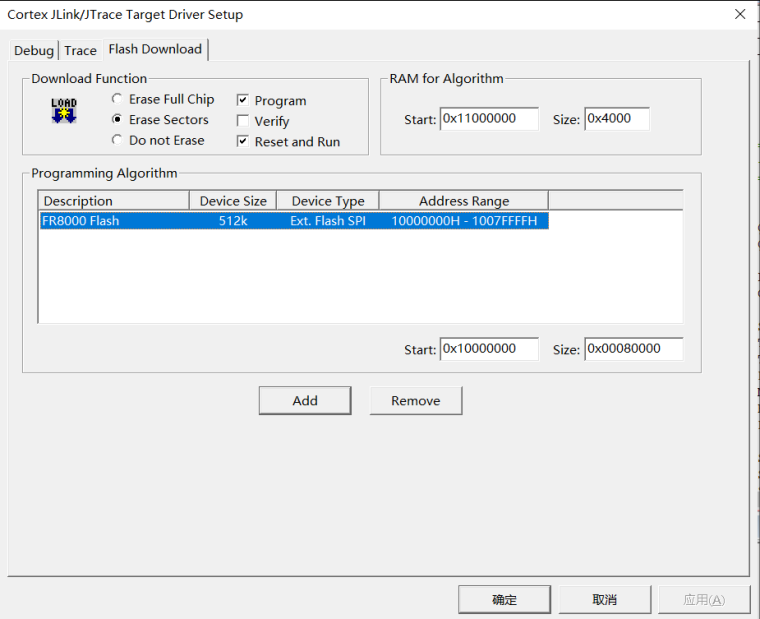This screenshot has height=619, width=760.
Task: Click the 确定 confirm button
Action: pyautogui.click(x=504, y=599)
